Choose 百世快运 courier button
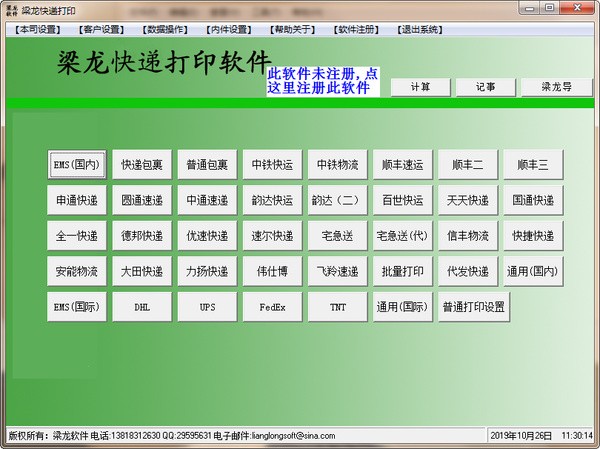This screenshot has height=449, width=600. pyautogui.click(x=403, y=200)
